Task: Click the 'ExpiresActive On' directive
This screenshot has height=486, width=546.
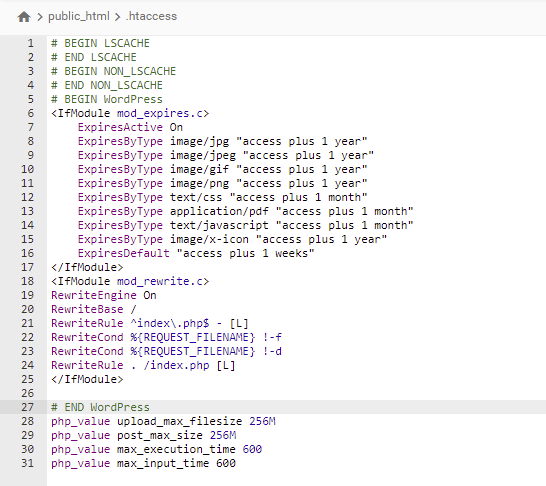Action: point(130,127)
